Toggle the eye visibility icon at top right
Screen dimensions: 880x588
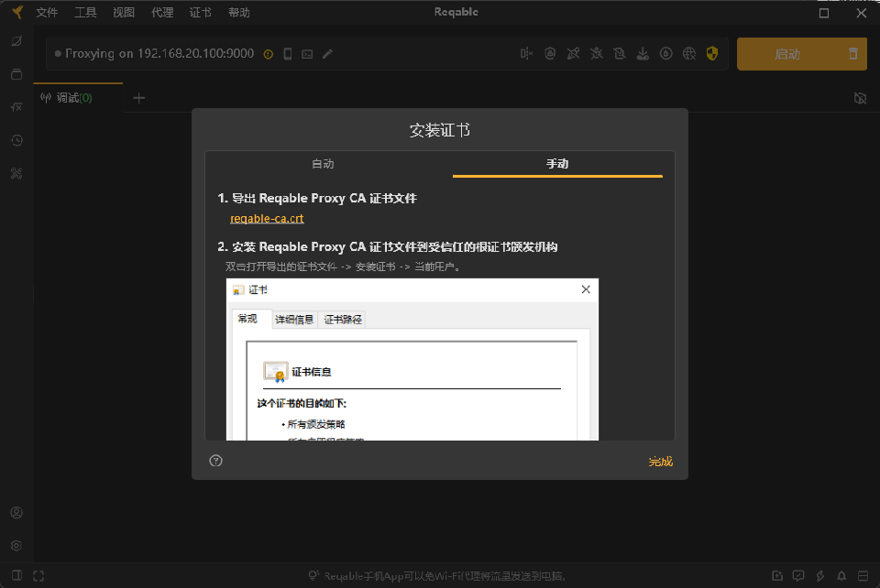860,97
